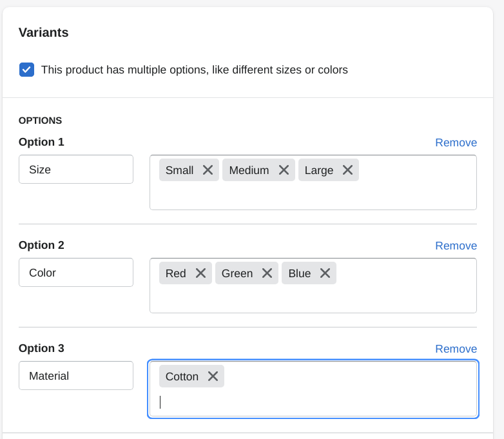Click the Cotton tag label

pos(182,376)
